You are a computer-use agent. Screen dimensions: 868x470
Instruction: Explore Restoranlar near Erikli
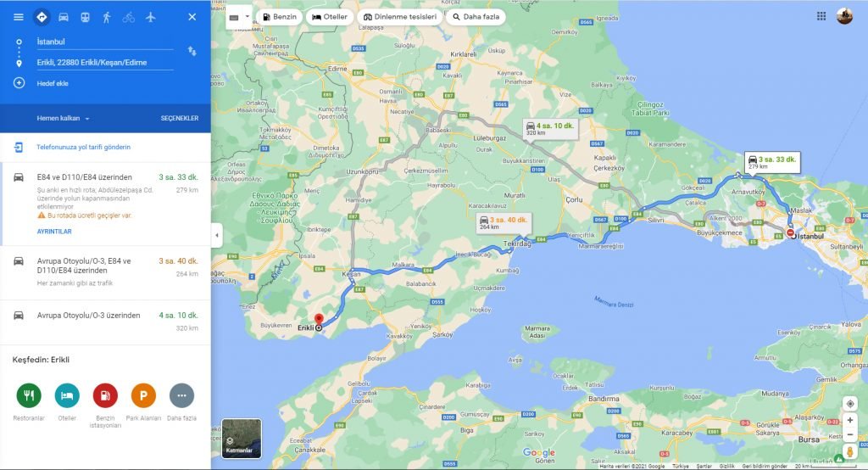(x=28, y=395)
